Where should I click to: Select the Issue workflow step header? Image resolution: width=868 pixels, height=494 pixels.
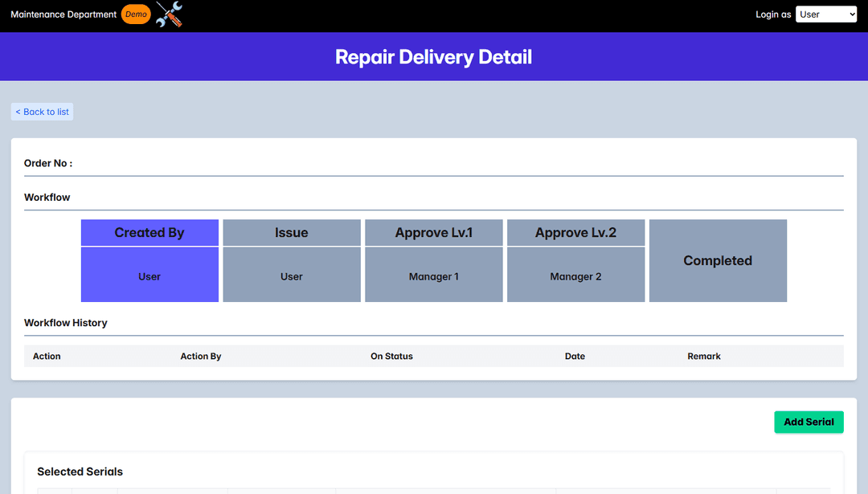pyautogui.click(x=292, y=233)
